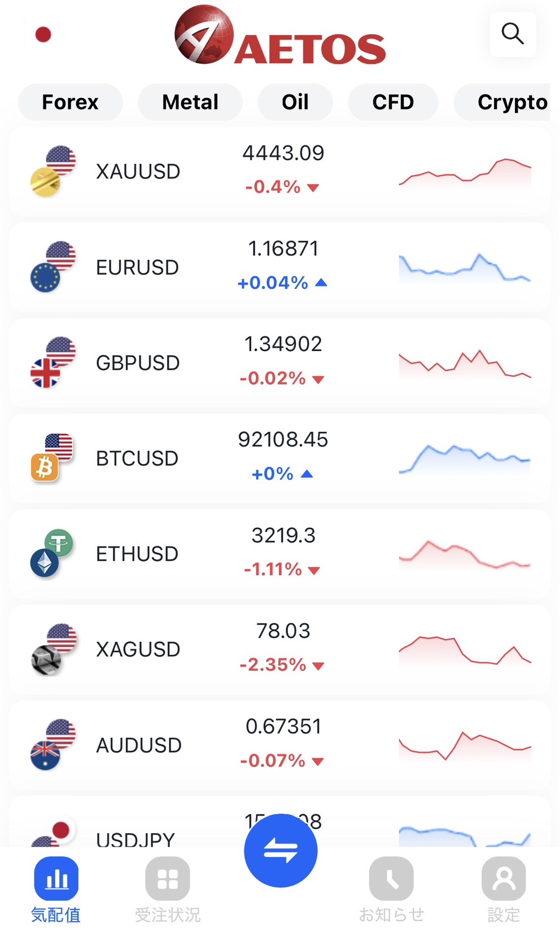This screenshot has height=932, width=560.
Task: Switch to the CFD category
Action: click(x=393, y=102)
